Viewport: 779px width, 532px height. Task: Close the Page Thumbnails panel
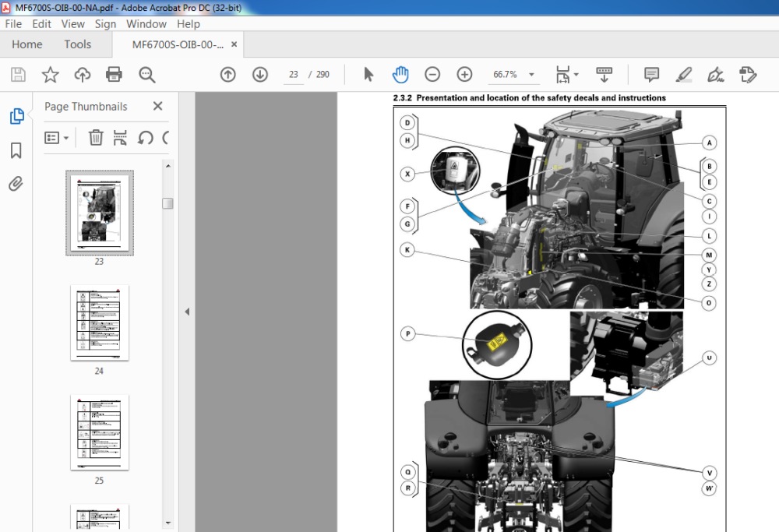(x=157, y=106)
